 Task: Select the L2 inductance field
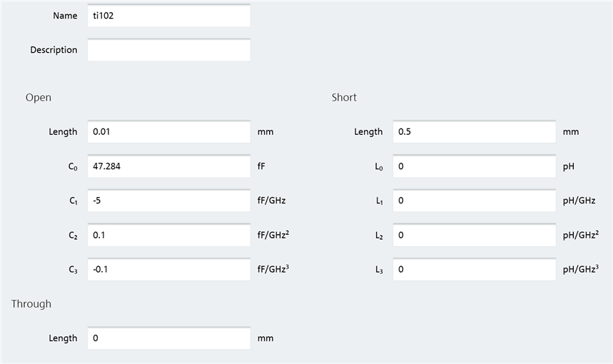(x=474, y=235)
